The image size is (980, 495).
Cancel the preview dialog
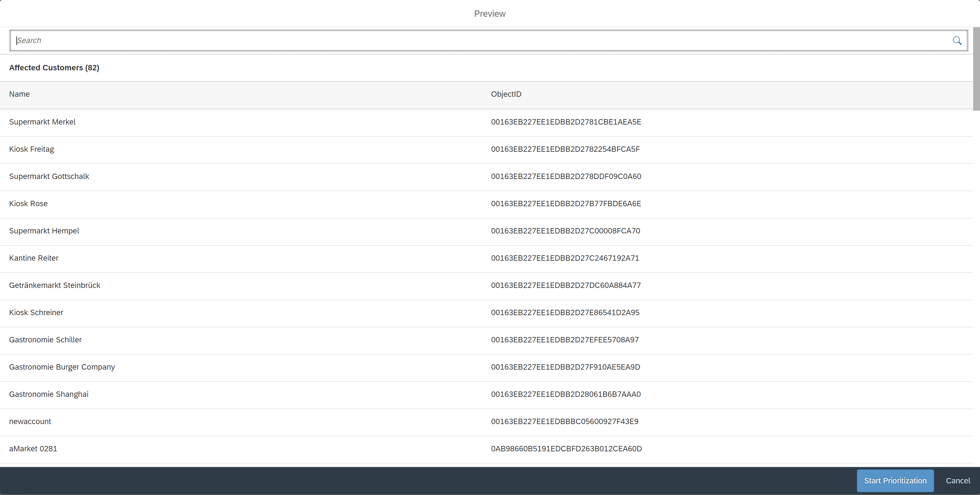(958, 481)
